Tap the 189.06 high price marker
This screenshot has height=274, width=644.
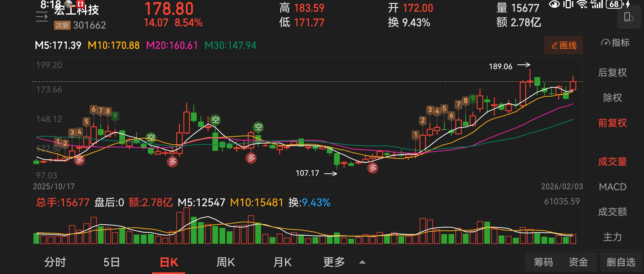[500, 66]
